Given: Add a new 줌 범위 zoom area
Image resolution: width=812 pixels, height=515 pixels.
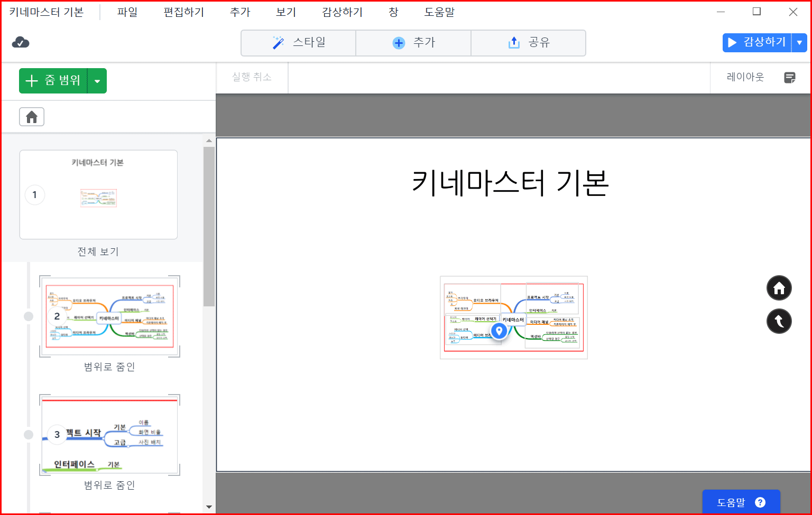Looking at the screenshot, I should (x=53, y=81).
